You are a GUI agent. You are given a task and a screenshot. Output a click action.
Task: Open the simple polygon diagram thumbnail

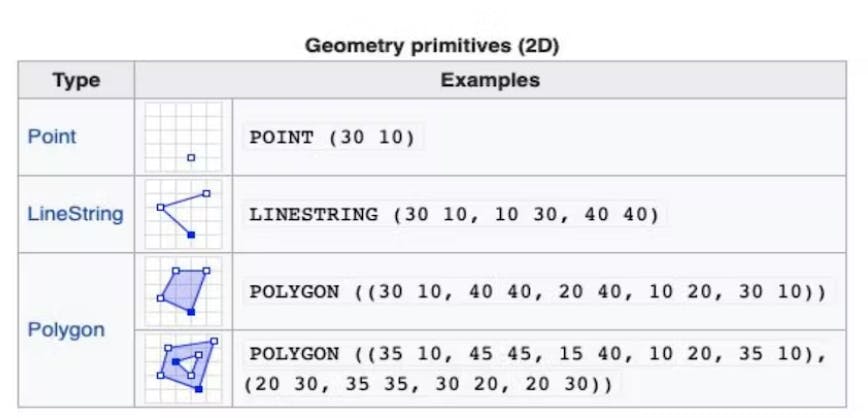click(x=184, y=291)
